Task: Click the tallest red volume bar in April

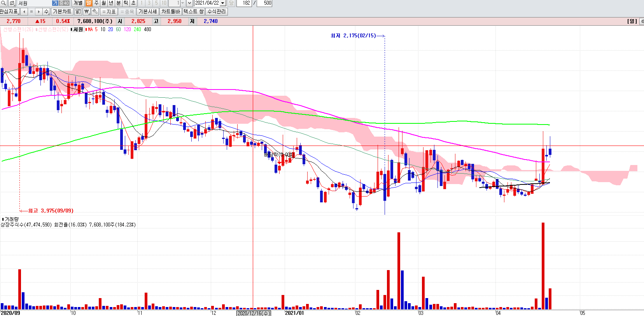Action: click(543, 266)
